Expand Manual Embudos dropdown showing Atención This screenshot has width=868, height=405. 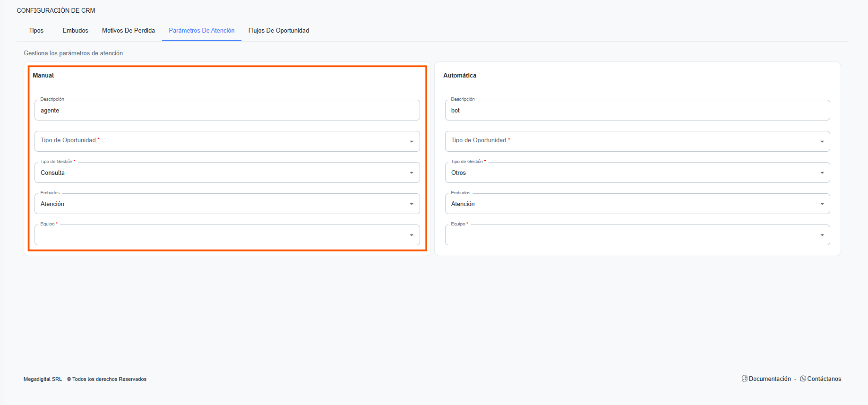(227, 204)
